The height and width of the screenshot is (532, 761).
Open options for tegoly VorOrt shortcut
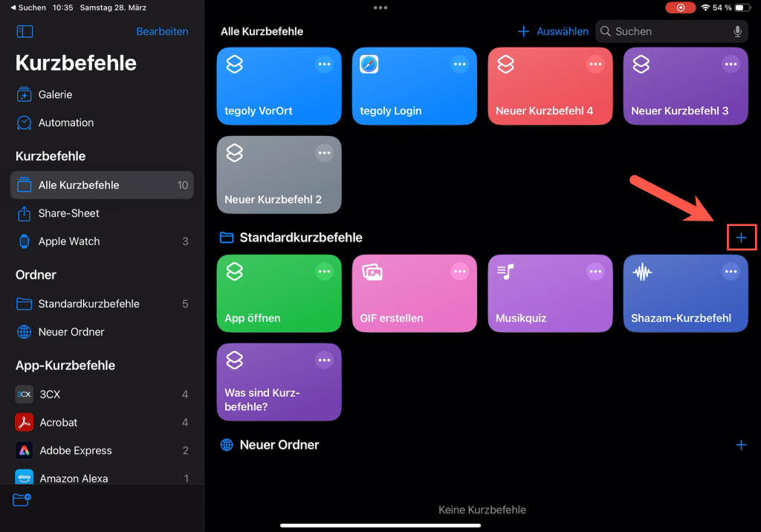[x=324, y=65]
